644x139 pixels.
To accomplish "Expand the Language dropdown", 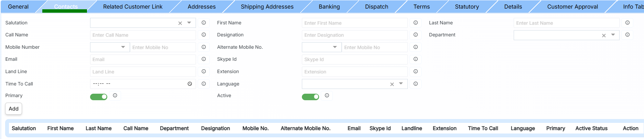I will point(401,84).
